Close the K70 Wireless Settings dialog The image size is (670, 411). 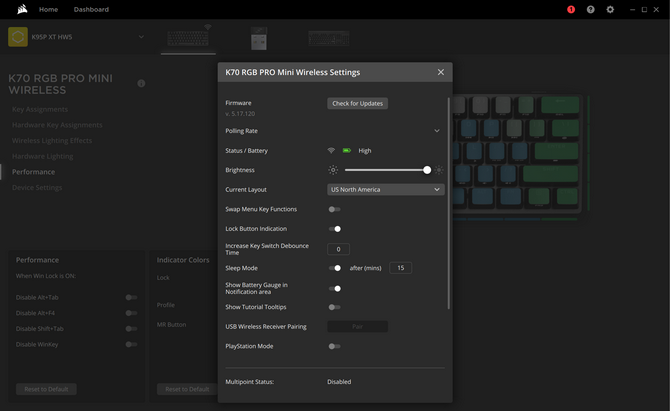click(x=441, y=72)
